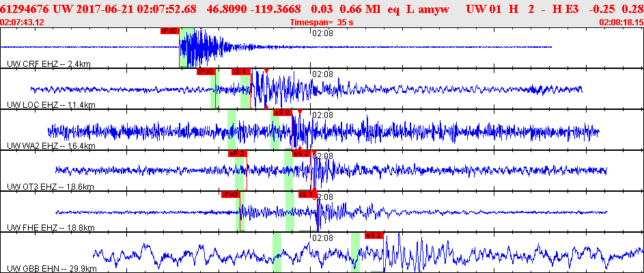Click the second green predicted-arrival bar on GBB trace
The image size is (644, 273).
click(355, 253)
